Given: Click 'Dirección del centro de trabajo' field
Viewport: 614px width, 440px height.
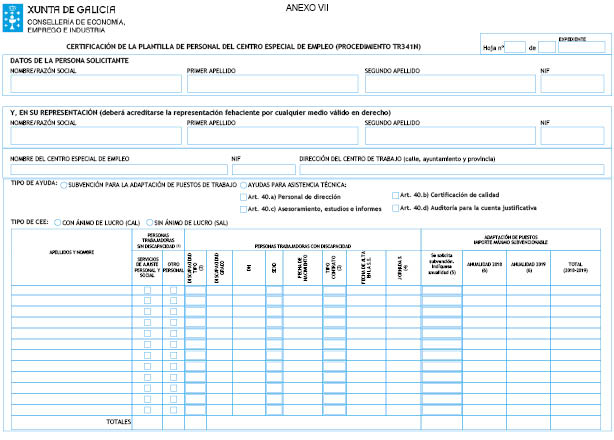Looking at the screenshot, I should 452,169.
